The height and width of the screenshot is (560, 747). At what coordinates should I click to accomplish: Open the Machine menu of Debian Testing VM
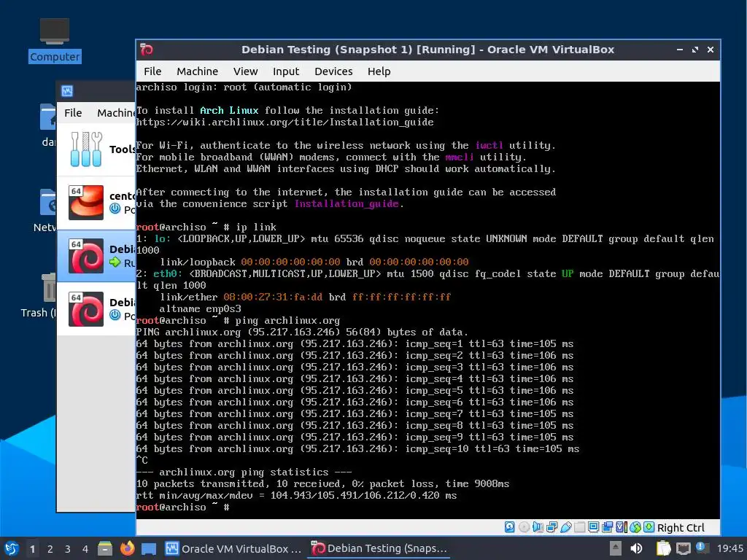[x=197, y=71]
